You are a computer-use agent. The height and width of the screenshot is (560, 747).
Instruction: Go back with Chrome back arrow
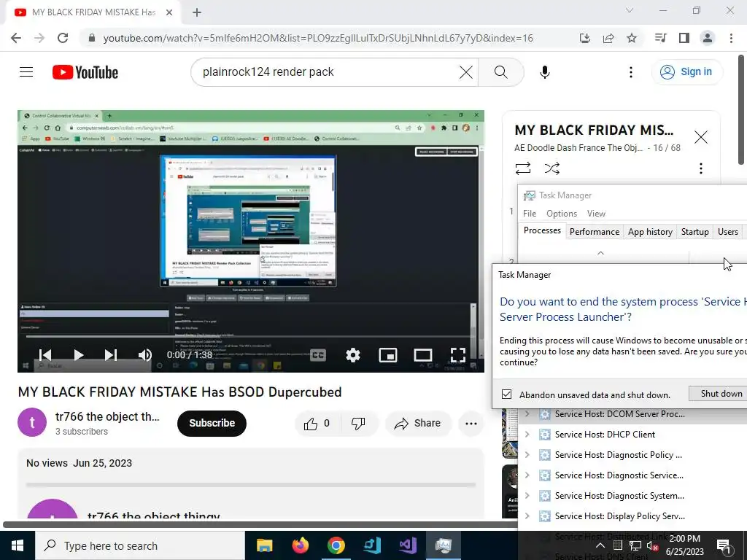point(16,38)
